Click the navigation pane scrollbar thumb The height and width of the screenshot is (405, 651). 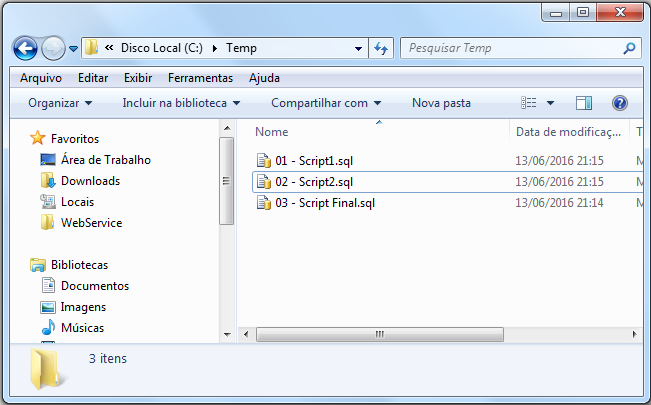pyautogui.click(x=226, y=181)
